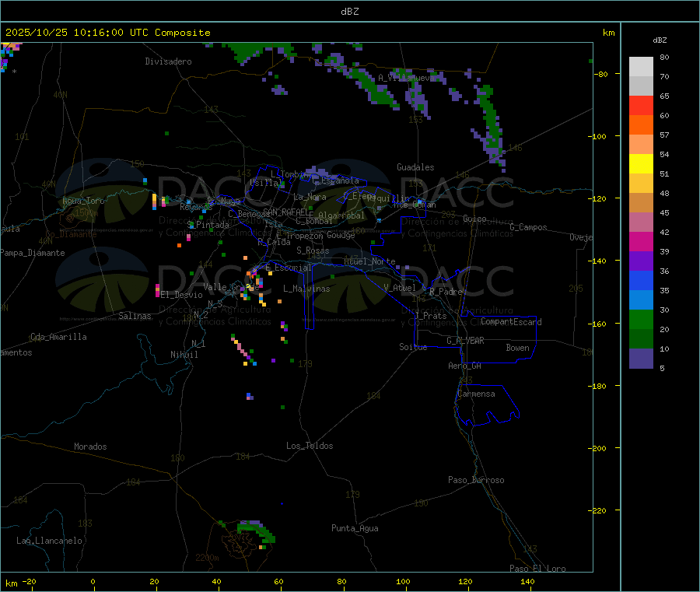Image resolution: width=700 pixels, height=592 pixels.
Task: Click the 'Aero_GA' label
Action: pyautogui.click(x=465, y=366)
